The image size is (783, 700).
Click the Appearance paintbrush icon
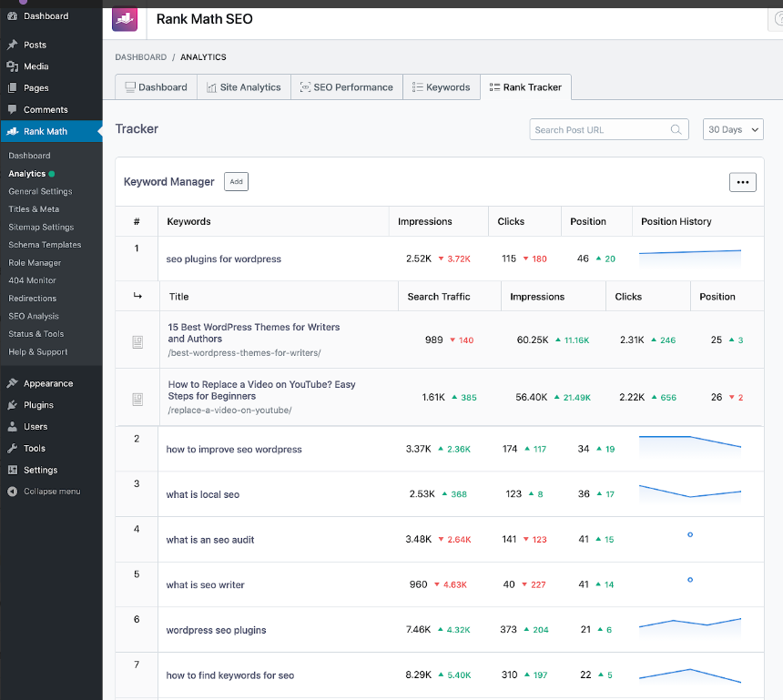point(13,383)
